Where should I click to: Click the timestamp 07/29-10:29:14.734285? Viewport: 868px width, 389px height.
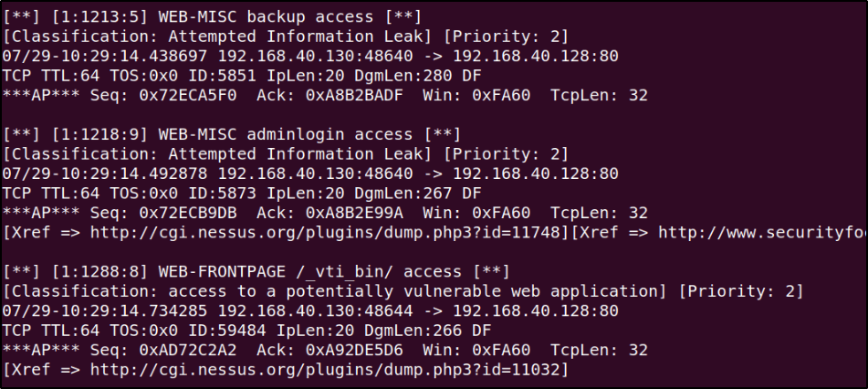coord(106,310)
